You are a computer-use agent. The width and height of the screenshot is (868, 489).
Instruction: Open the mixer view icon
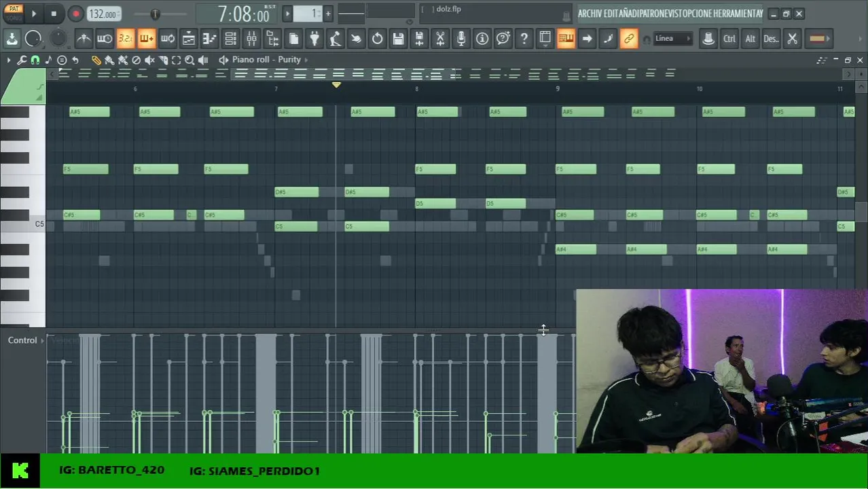(x=251, y=39)
